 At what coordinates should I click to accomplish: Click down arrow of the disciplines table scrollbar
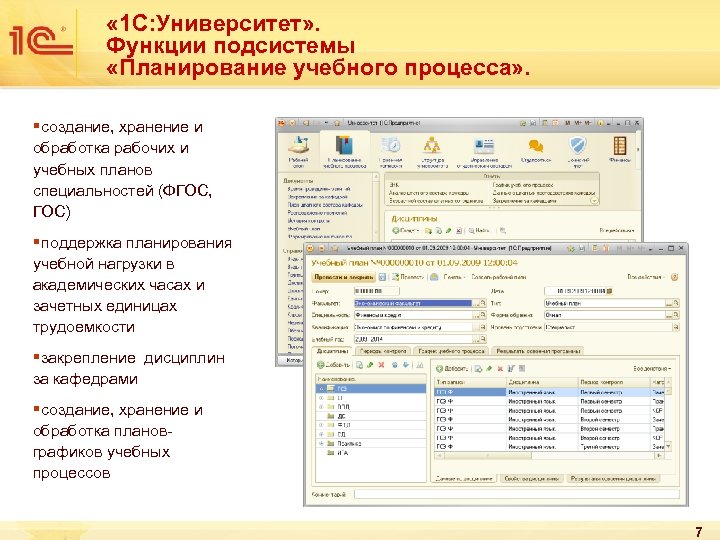tap(669, 446)
